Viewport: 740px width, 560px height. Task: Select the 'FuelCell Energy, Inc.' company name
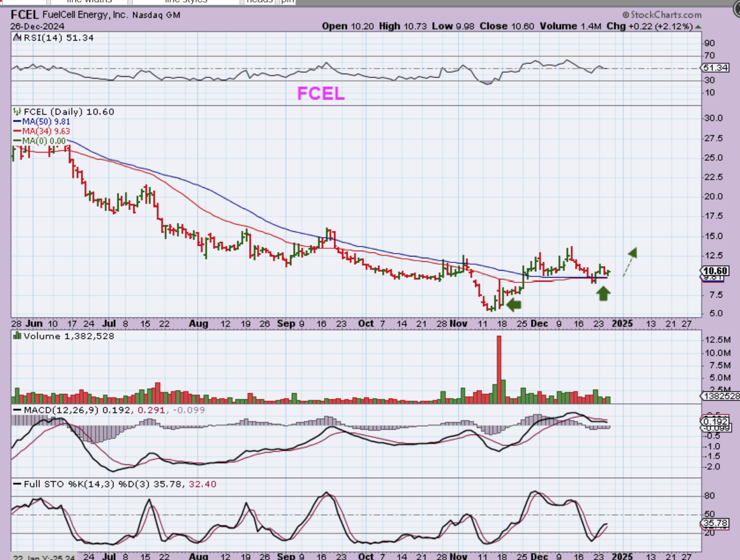point(85,15)
